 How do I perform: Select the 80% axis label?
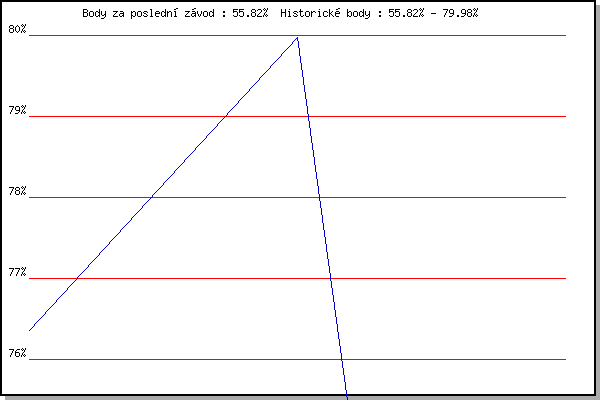click(17, 29)
